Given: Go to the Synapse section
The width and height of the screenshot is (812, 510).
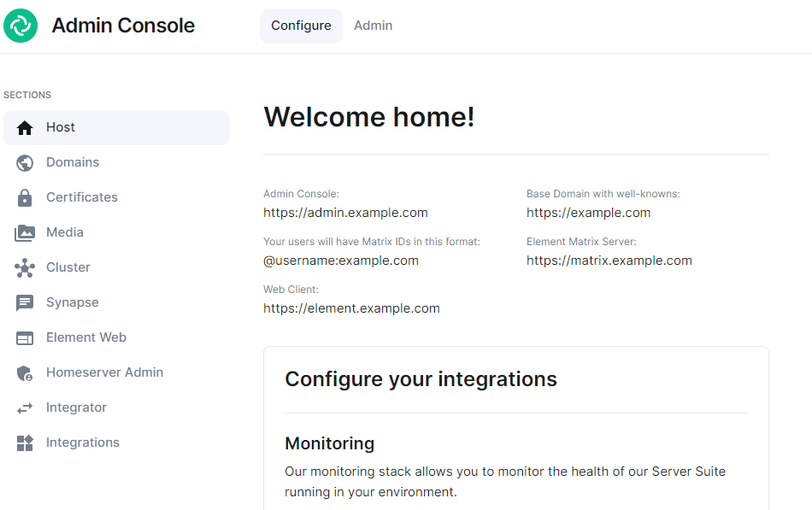Looking at the screenshot, I should pos(73,302).
